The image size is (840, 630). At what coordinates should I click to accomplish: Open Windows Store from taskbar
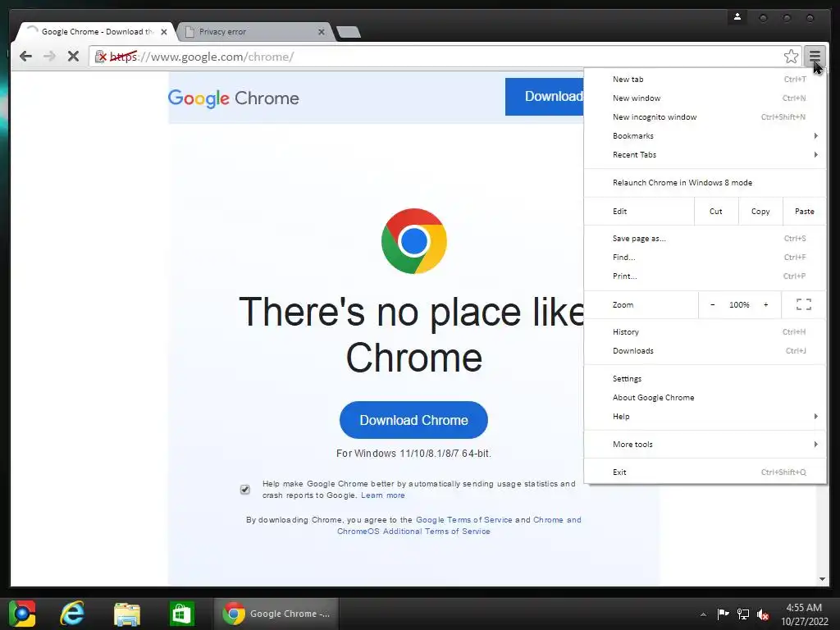181,614
